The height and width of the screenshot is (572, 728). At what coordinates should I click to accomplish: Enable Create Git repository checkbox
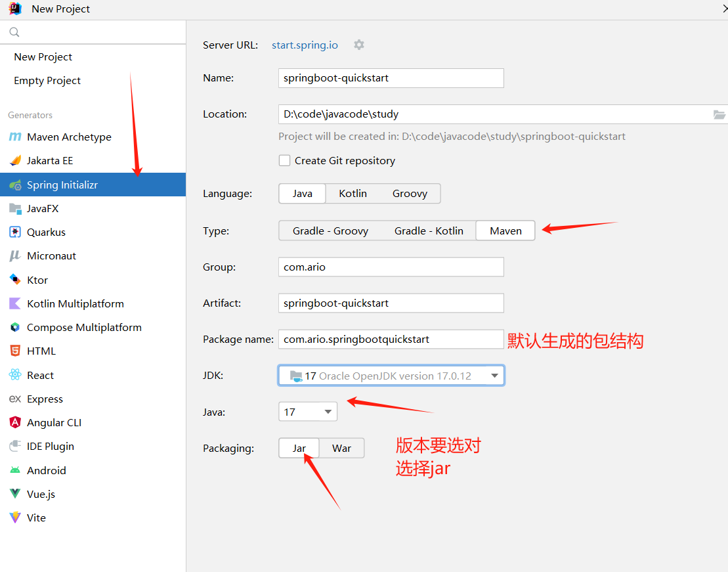point(285,160)
